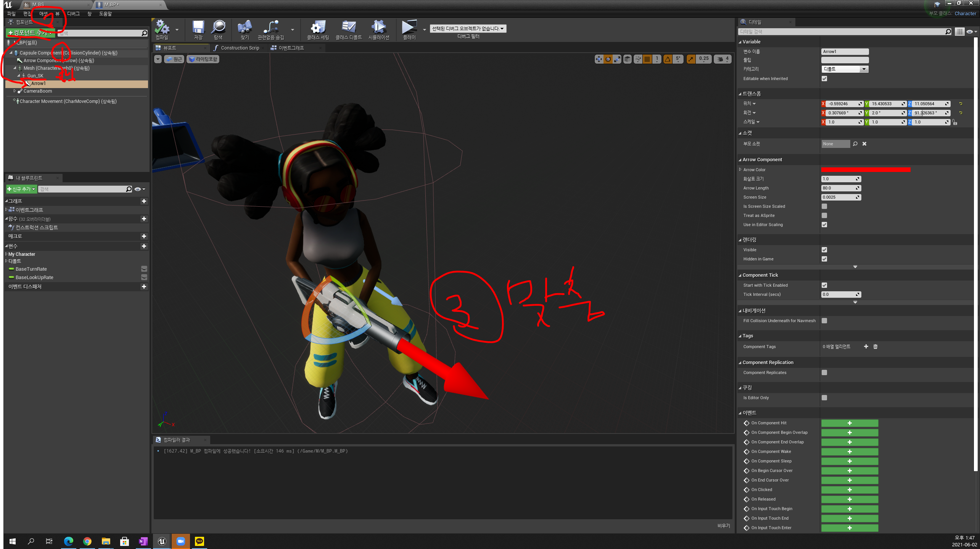Open the 도움말 menu
The image size is (980, 549).
(106, 14)
